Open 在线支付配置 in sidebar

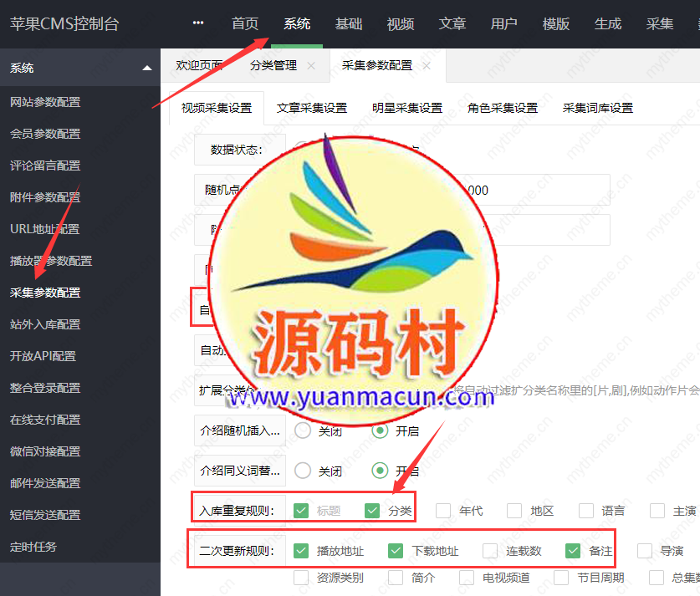point(45,420)
